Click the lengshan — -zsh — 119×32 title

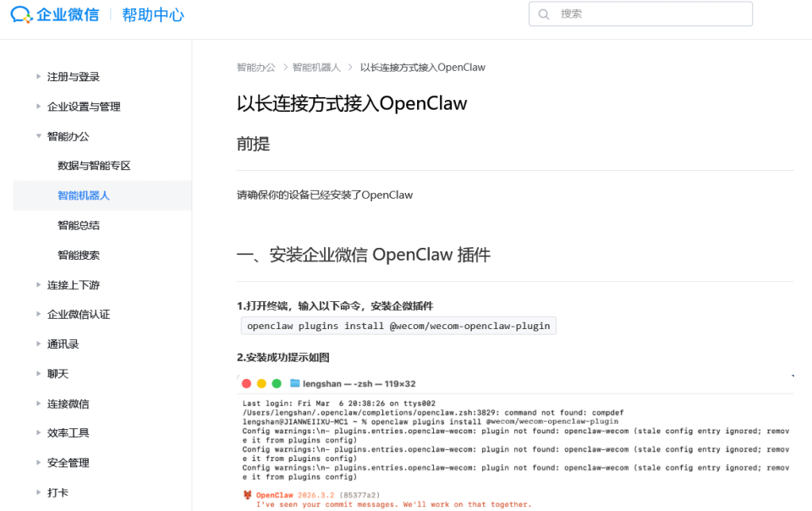359,383
